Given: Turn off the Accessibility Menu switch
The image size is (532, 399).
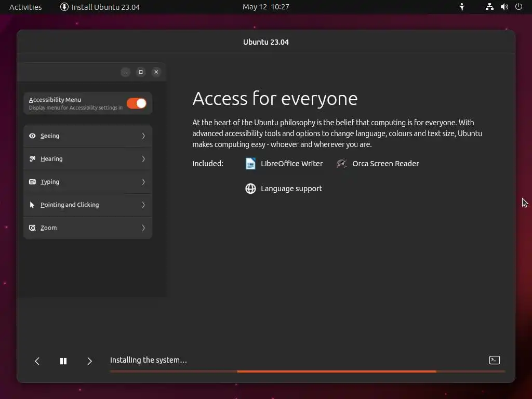Looking at the screenshot, I should click(x=137, y=103).
